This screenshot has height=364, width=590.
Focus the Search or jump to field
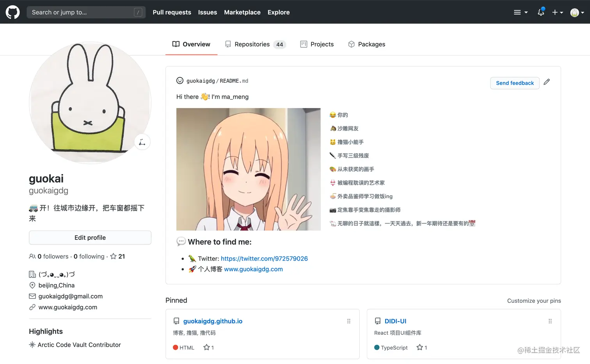(x=86, y=12)
